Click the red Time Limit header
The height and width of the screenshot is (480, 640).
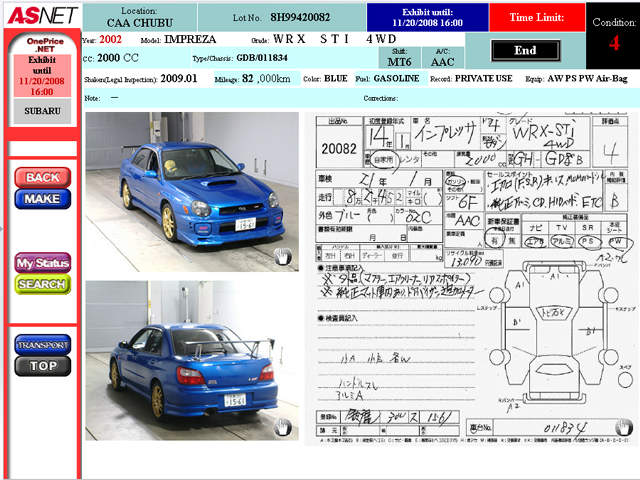pyautogui.click(x=537, y=17)
